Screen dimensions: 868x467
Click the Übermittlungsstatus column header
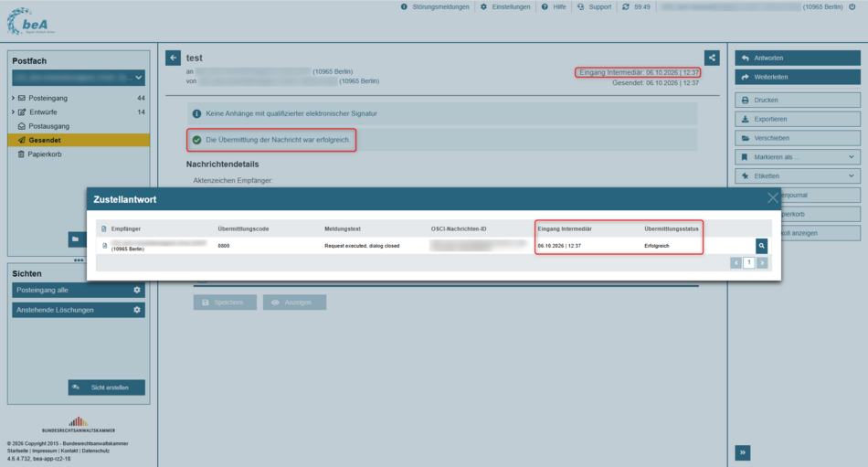tap(672, 228)
